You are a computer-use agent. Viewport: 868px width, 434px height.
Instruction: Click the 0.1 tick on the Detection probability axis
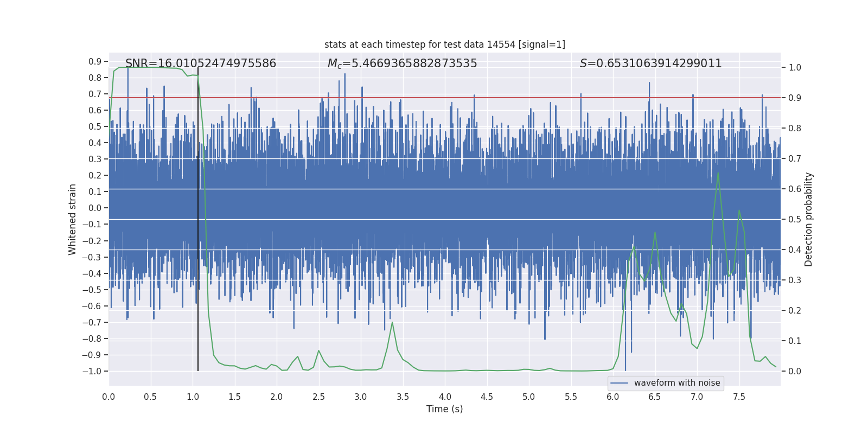click(795, 341)
